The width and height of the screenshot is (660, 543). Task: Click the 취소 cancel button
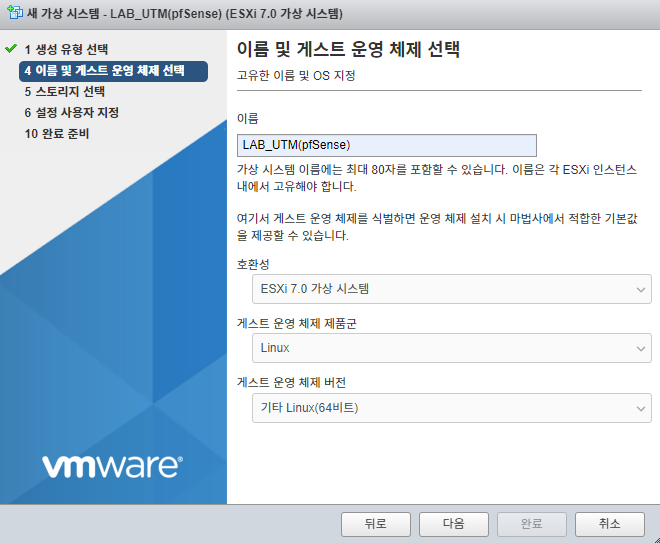pyautogui.click(x=609, y=524)
